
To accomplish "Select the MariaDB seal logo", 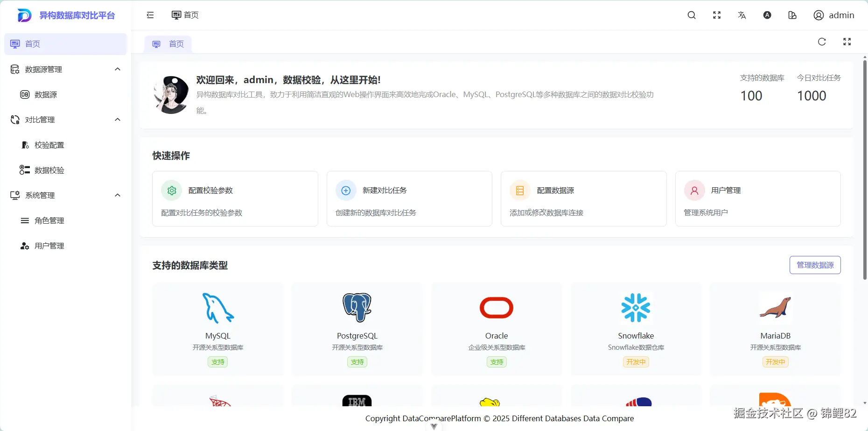I will click(x=775, y=308).
